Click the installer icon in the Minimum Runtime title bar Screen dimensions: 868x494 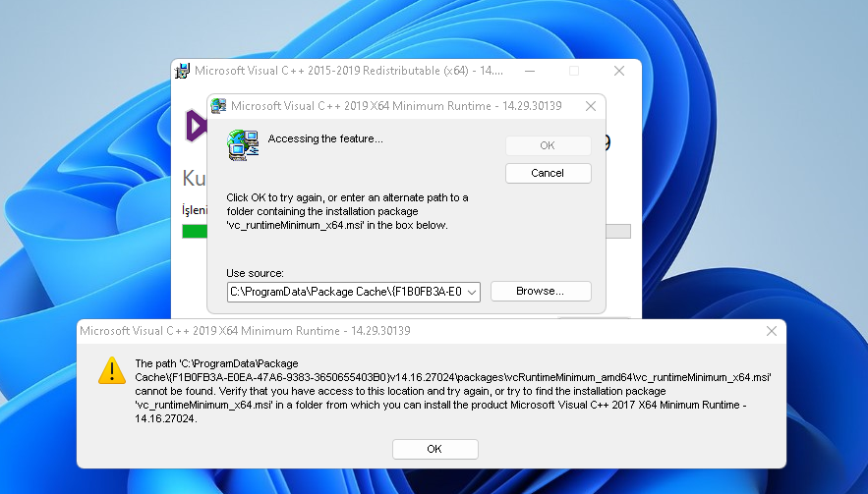coord(218,106)
